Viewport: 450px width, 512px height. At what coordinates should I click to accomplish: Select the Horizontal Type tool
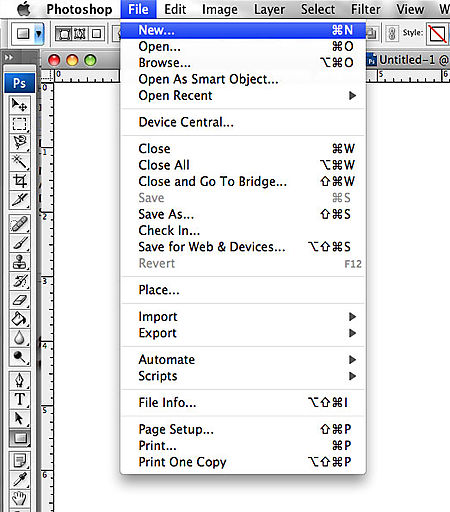(x=19, y=399)
